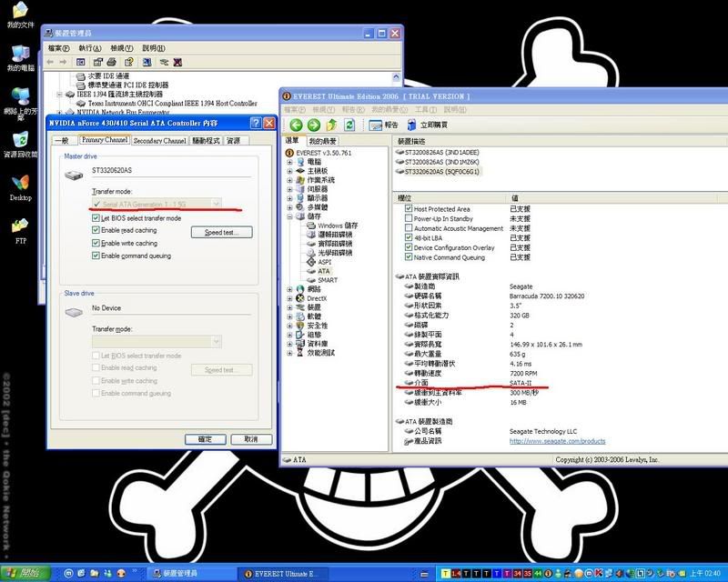Image resolution: width=728 pixels, height=582 pixels.
Task: Click the uninstall icon with red X in Device Manager
Action: click(x=177, y=62)
